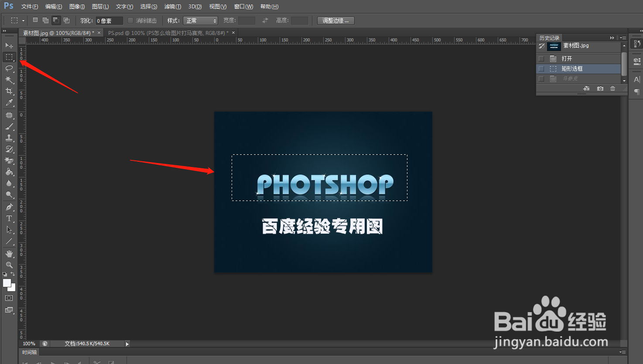Viewport: 643px width, 364px height.
Task: Select the Pen tool
Action: pos(9,207)
